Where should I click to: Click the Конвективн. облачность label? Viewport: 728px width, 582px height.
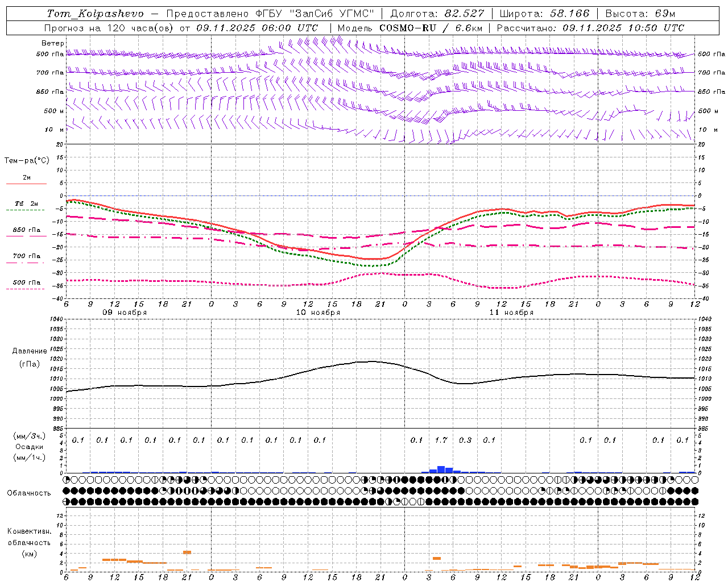(x=29, y=537)
